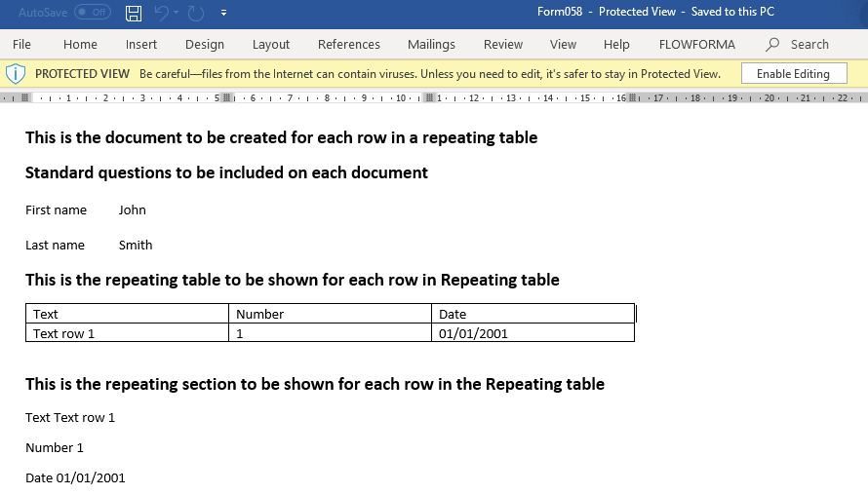Switch to the Review tab
Screen dimensions: 868x495
point(503,44)
